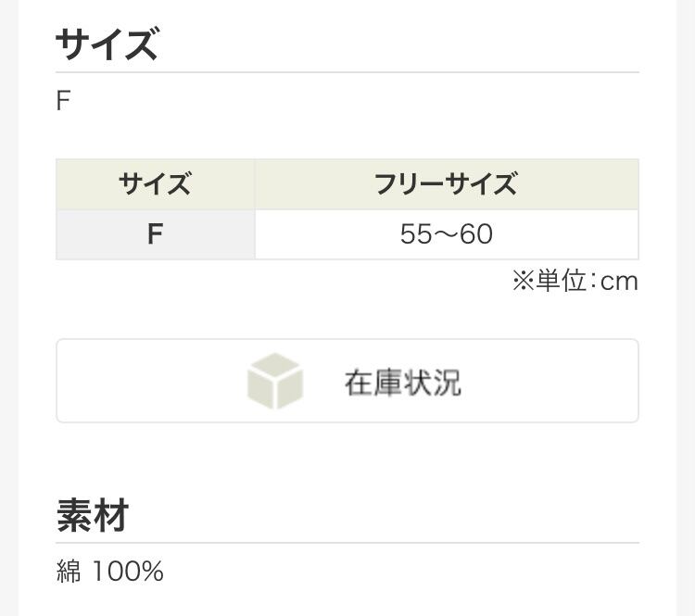Click the cm text in unit note
The height and width of the screenshot is (616, 695).
619,282
